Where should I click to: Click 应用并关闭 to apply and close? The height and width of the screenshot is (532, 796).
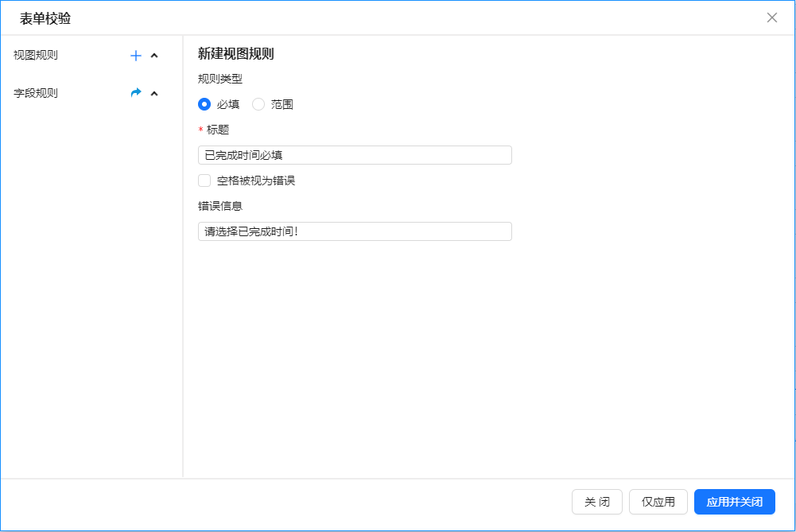tap(734, 502)
